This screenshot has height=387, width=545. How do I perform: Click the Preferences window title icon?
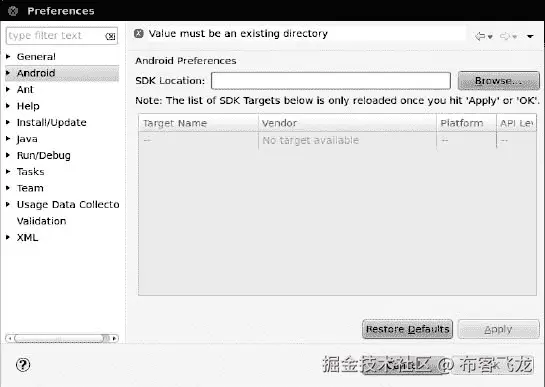(13, 11)
